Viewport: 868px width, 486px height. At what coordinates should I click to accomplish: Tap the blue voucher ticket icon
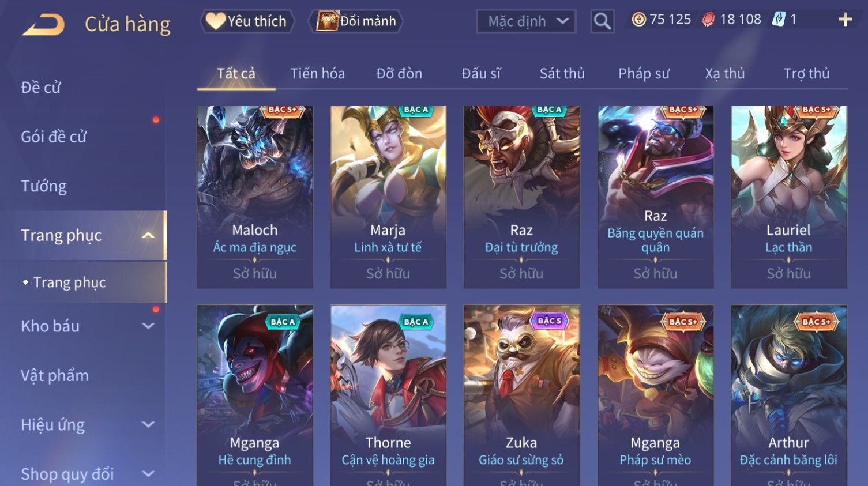click(779, 20)
